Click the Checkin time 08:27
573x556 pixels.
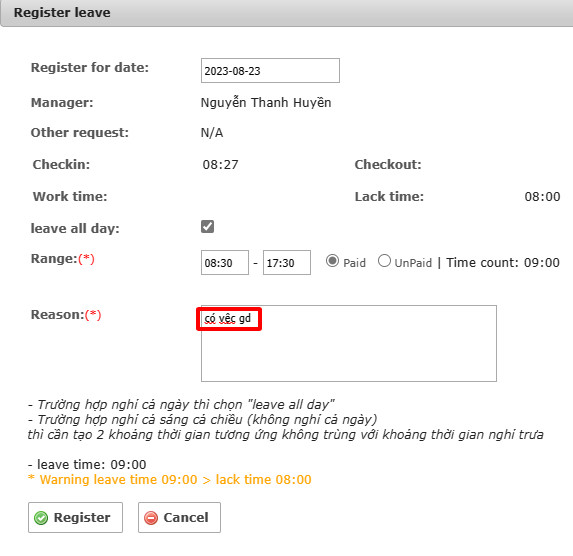coord(220,164)
